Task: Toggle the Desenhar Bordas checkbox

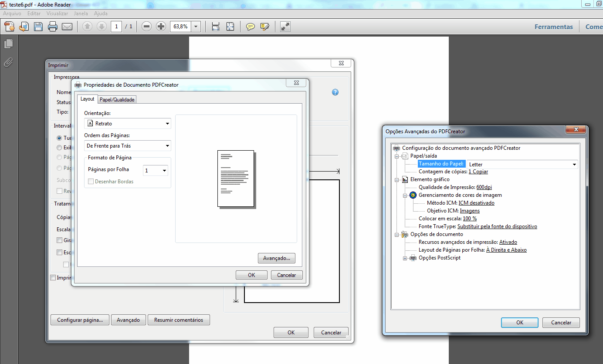Action: tap(91, 182)
